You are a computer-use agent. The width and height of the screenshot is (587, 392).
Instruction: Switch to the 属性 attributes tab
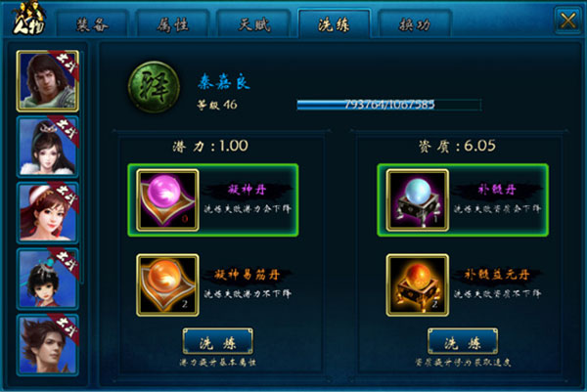tap(172, 23)
